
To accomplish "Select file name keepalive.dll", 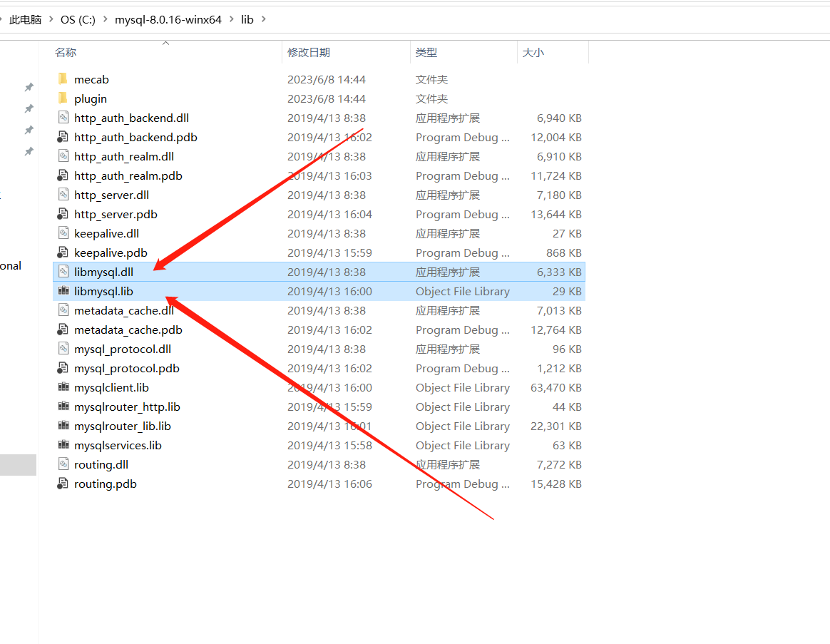I will point(106,233).
